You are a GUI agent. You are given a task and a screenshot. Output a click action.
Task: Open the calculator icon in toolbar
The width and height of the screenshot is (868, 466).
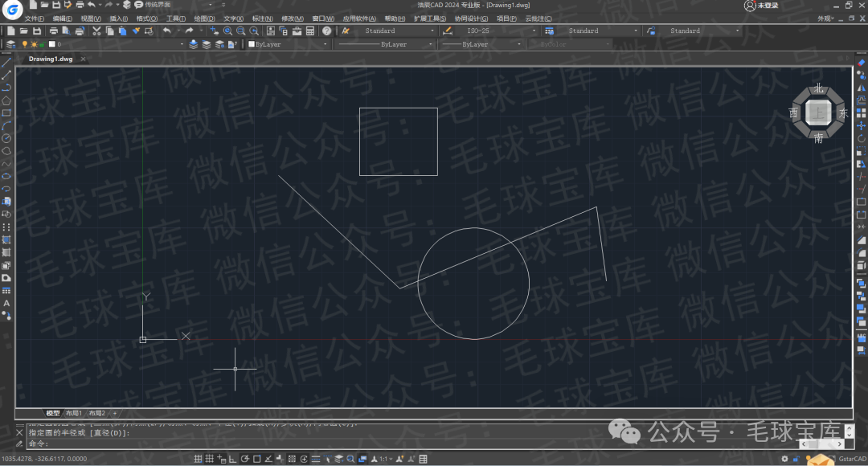310,31
